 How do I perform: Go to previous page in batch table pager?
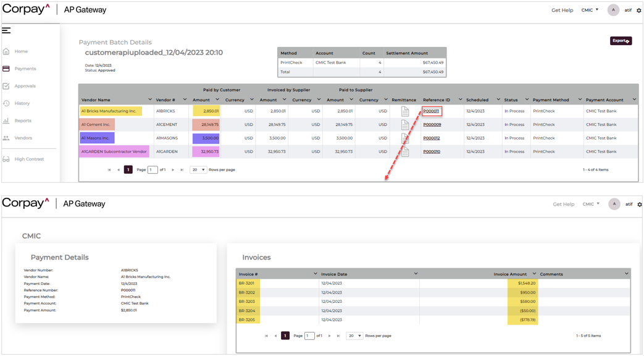[119, 170]
